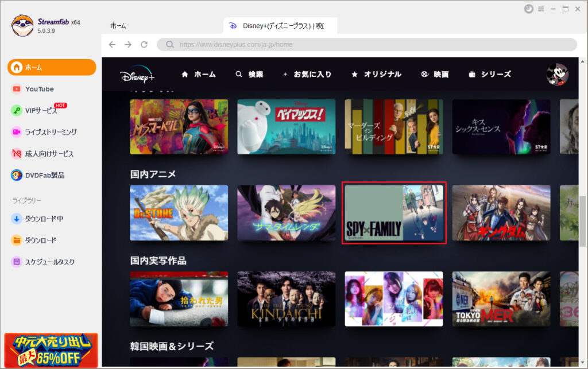
Task: Select the Disney+ (ディズニープラス) tab
Action: click(280, 26)
